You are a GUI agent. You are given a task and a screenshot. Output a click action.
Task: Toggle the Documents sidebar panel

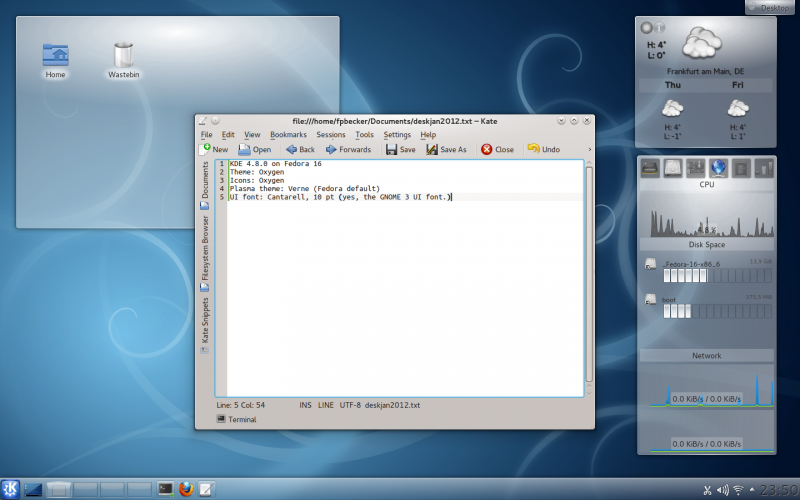205,185
